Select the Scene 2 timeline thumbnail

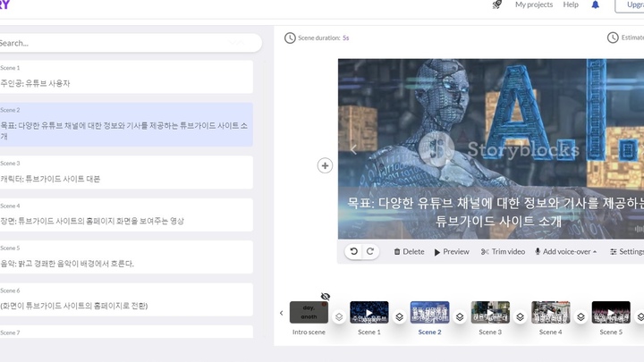(429, 312)
